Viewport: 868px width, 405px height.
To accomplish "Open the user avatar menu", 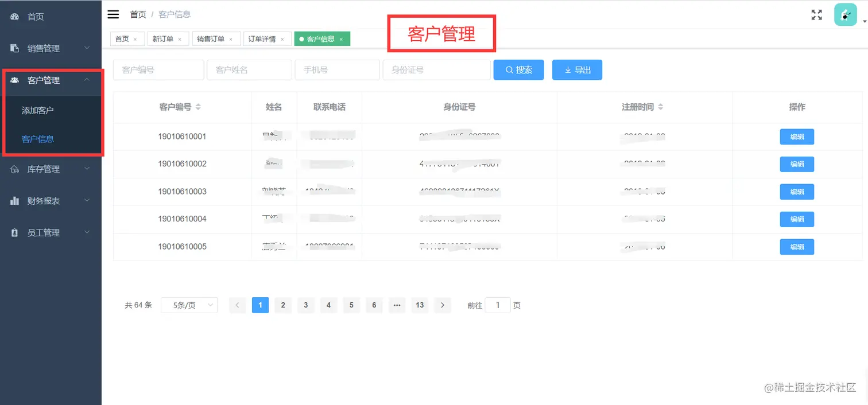I will (x=845, y=14).
